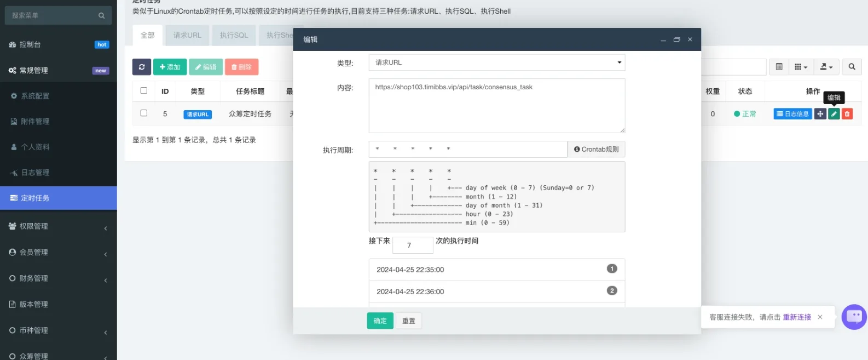Click the refresh icon button in toolbar

click(x=141, y=67)
